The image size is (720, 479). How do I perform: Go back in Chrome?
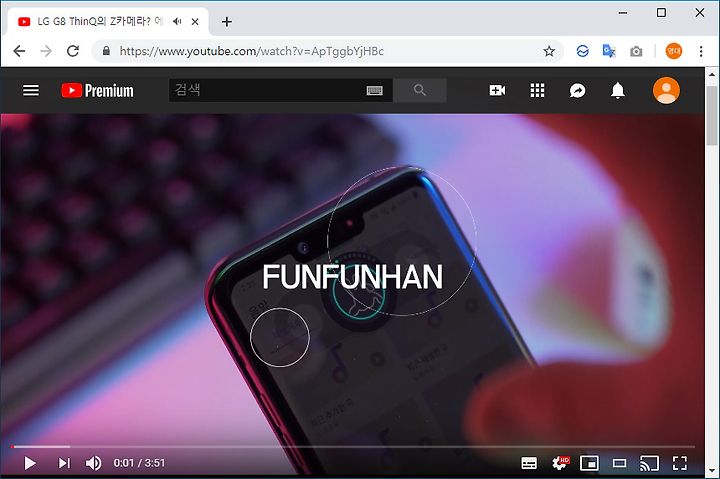19,51
